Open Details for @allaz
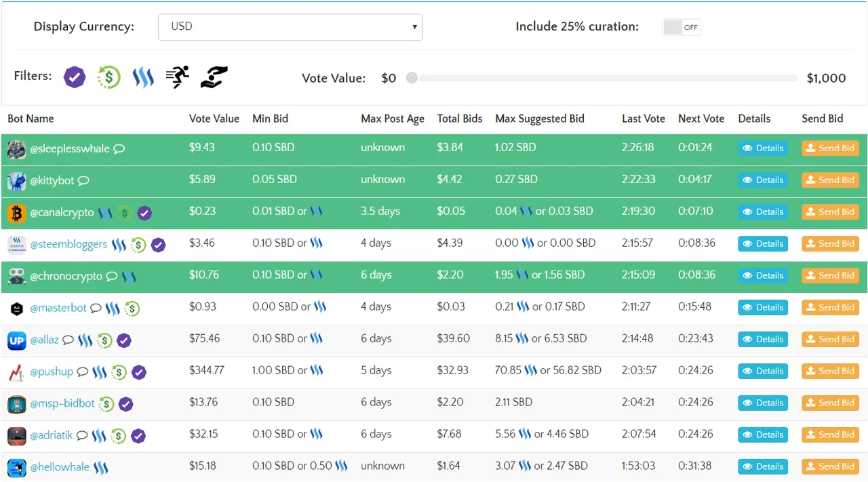The image size is (868, 482). point(763,339)
